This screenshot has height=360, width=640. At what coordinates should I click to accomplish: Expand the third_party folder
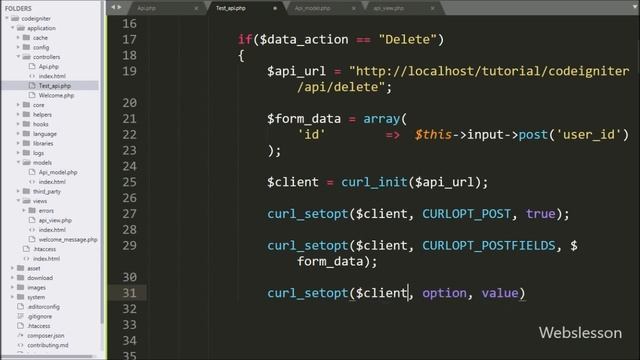coord(18,191)
